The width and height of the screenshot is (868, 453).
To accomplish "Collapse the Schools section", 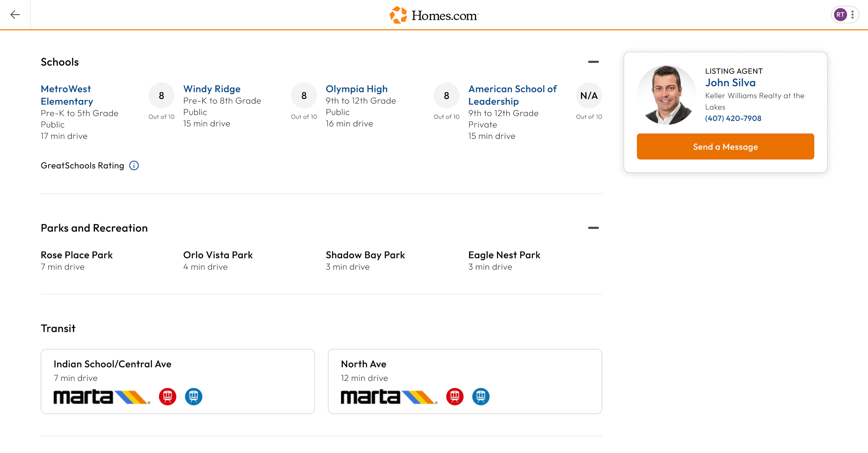I will click(593, 62).
